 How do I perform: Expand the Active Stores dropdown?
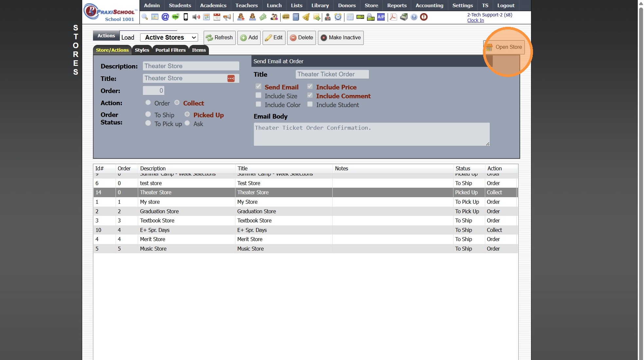pos(169,37)
